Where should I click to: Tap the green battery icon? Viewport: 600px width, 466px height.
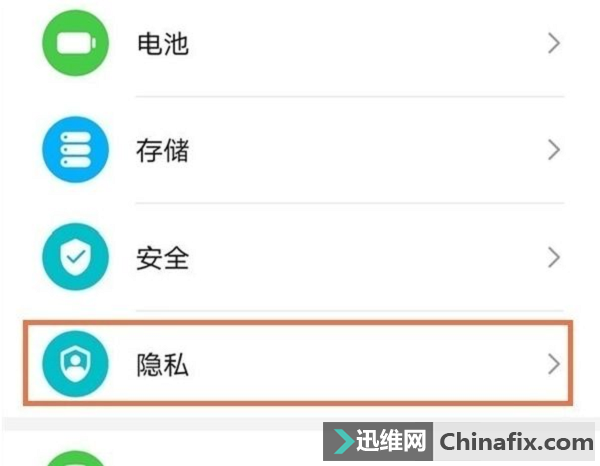[x=75, y=43]
